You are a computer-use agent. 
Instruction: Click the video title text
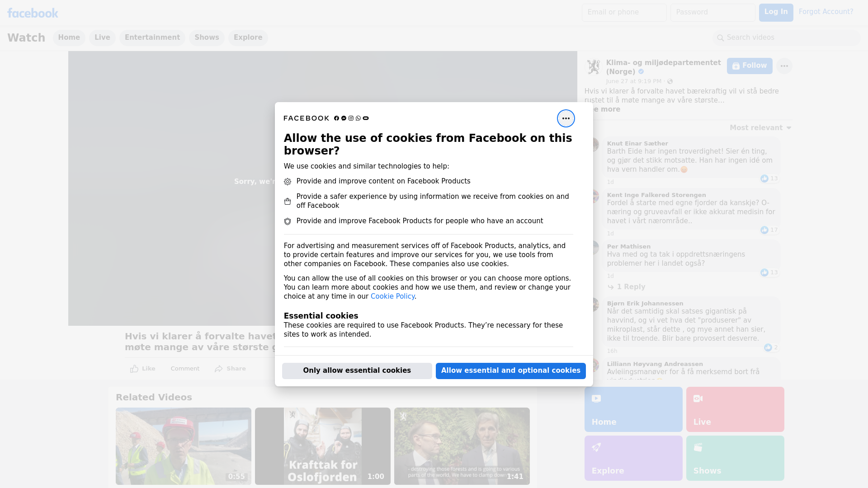click(200, 342)
